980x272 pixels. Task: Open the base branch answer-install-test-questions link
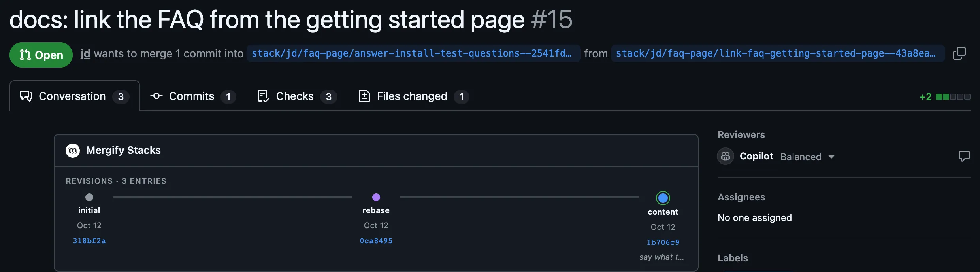tap(413, 53)
